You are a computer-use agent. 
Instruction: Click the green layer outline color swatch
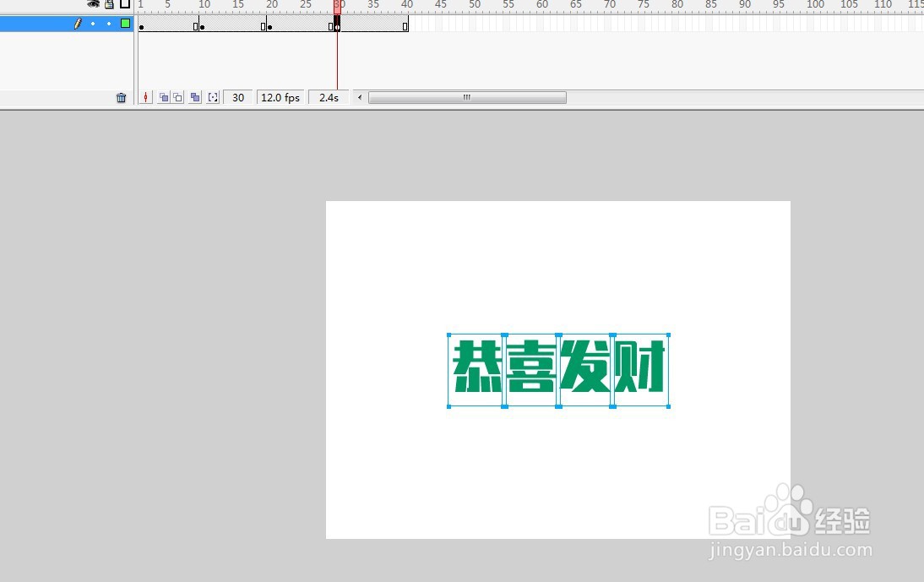pyautogui.click(x=125, y=23)
